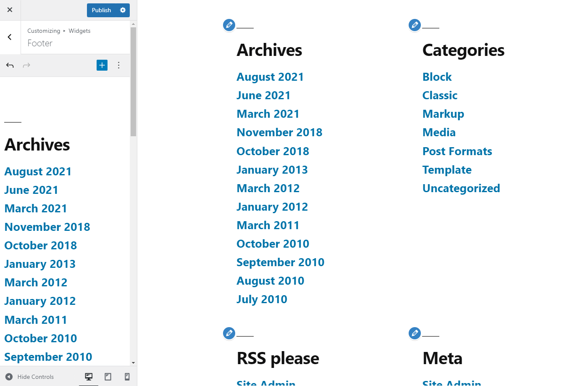This screenshot has height=386, width=588.
Task: Edit the RSS please widget pencil icon
Action: (229, 333)
